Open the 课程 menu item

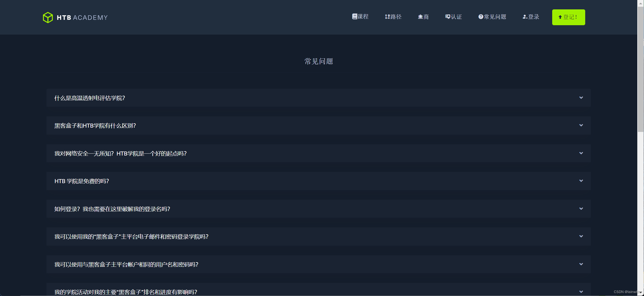coord(360,17)
